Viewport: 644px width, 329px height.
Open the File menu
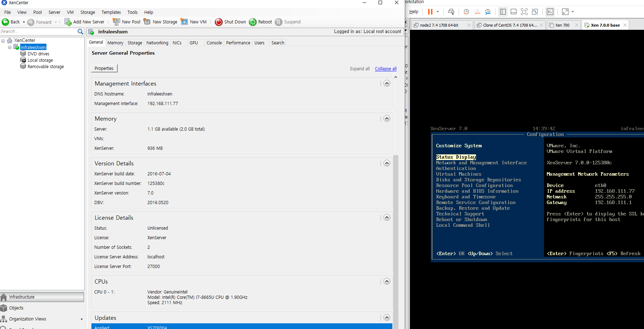[x=7, y=12]
